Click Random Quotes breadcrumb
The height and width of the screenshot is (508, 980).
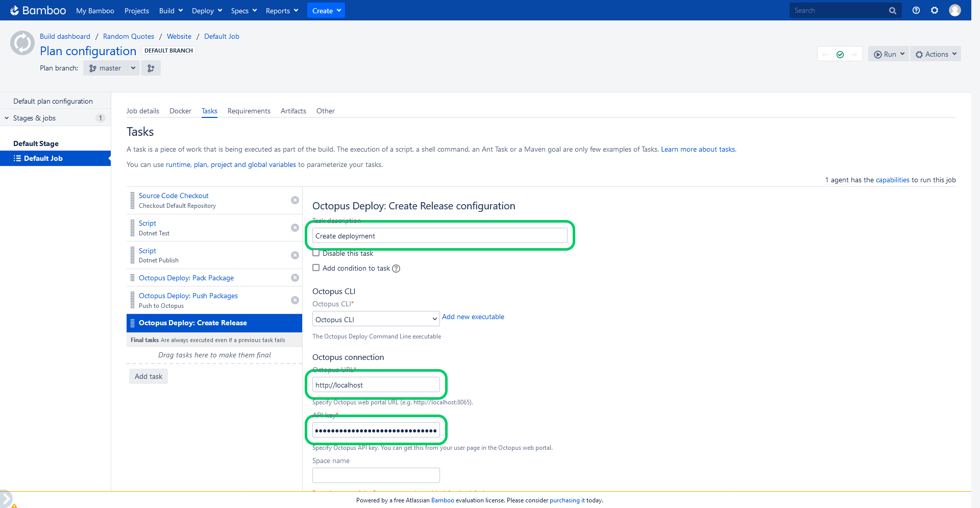129,36
